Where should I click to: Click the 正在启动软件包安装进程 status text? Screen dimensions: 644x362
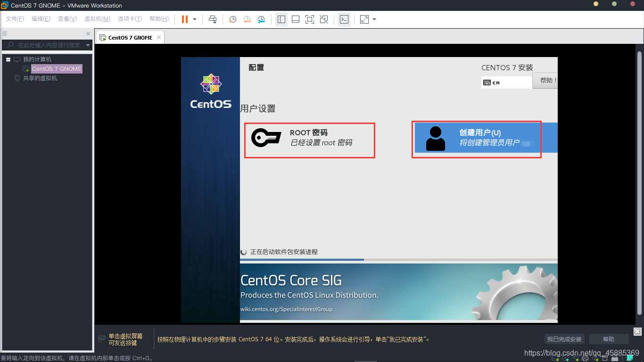point(284,252)
